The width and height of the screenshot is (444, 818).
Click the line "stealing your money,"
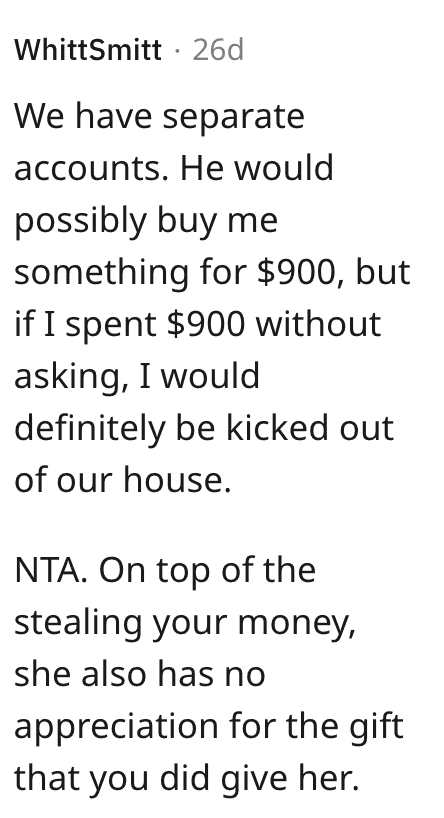click(x=185, y=623)
